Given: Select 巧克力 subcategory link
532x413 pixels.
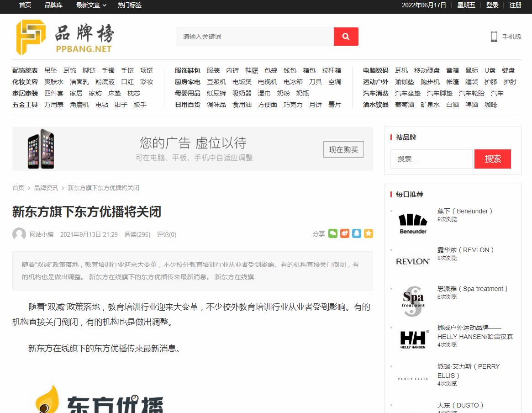Looking at the screenshot, I should [293, 105].
